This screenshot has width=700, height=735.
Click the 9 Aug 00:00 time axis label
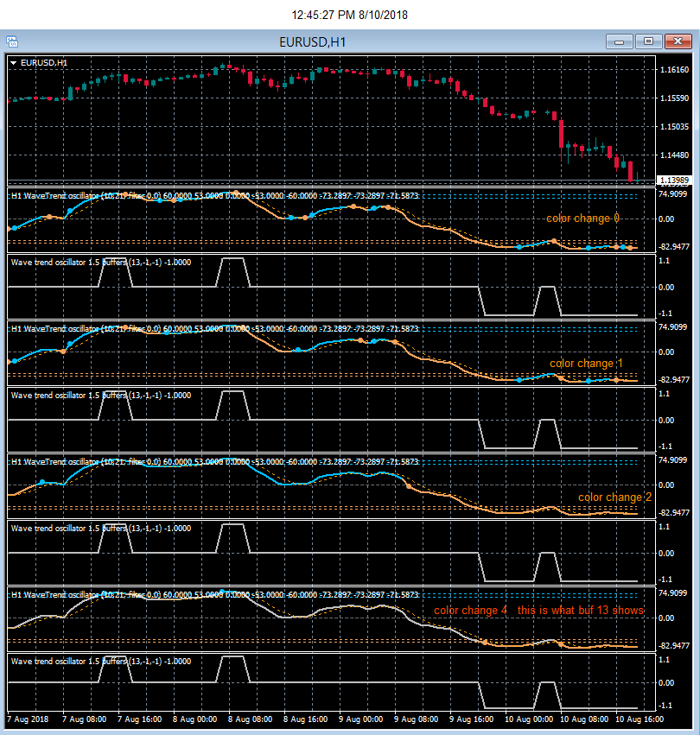coord(360,719)
